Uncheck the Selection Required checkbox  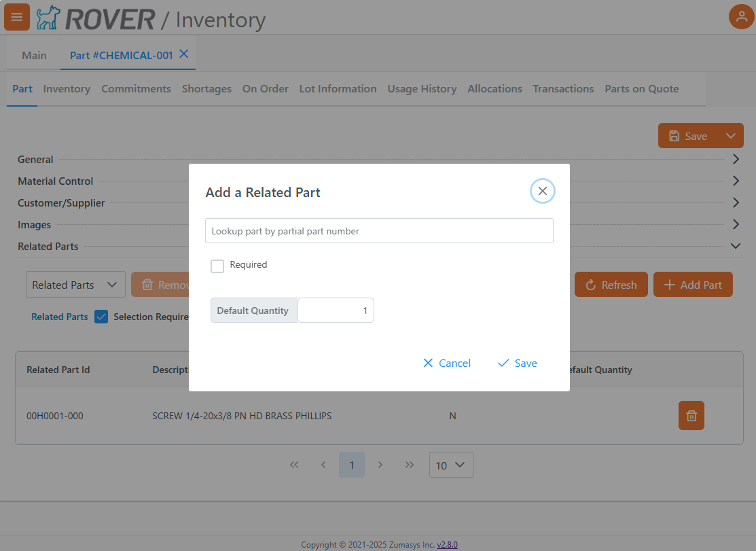click(101, 317)
